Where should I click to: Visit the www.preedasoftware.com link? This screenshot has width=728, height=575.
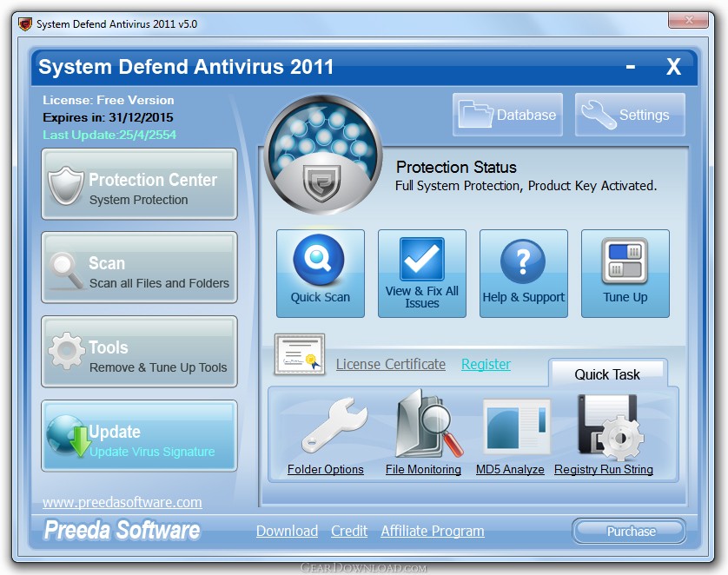(x=122, y=502)
